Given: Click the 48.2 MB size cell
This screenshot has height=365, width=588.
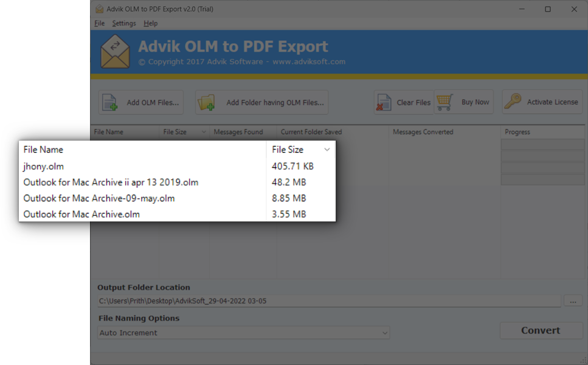Looking at the screenshot, I should pos(289,182).
